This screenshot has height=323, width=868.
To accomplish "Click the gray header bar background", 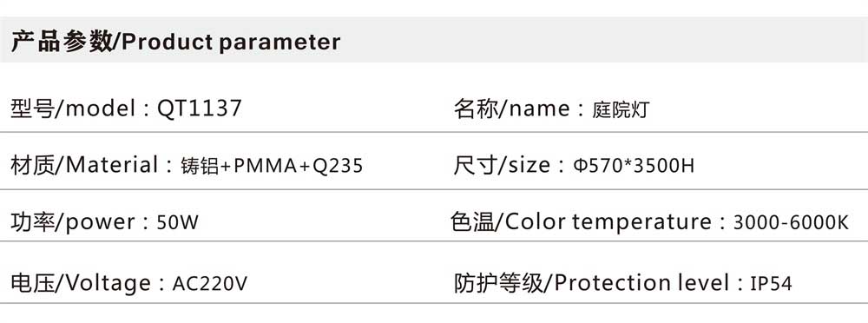I will coord(603,40).
